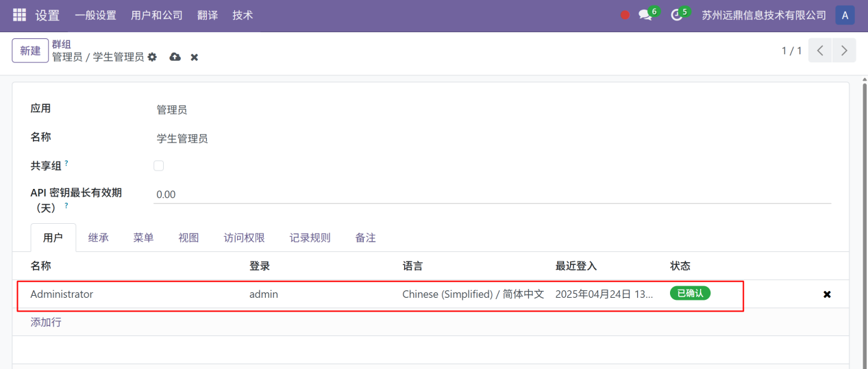868x369 pixels.
Task: Open the 一般设置 menu
Action: (95, 15)
